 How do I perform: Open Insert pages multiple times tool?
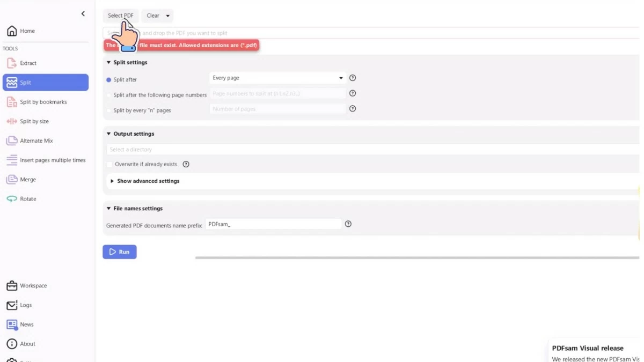[52, 160]
